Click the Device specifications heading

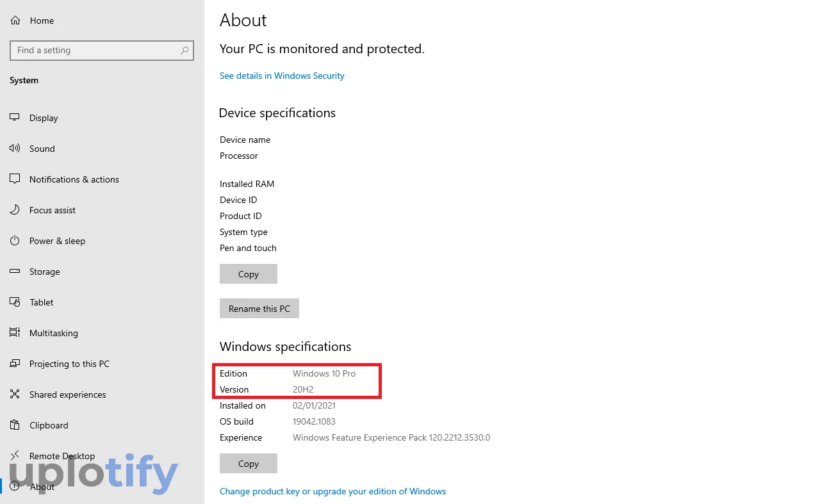click(277, 113)
